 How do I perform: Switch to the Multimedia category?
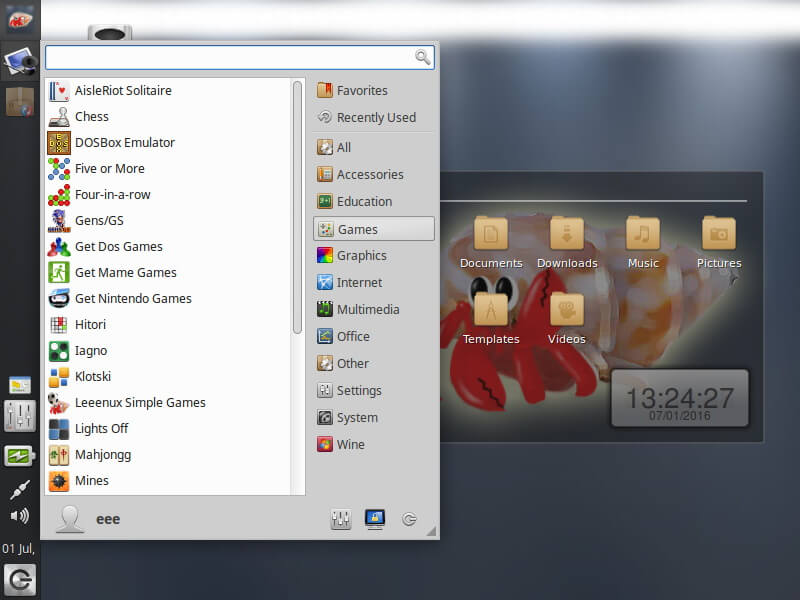[x=367, y=310]
